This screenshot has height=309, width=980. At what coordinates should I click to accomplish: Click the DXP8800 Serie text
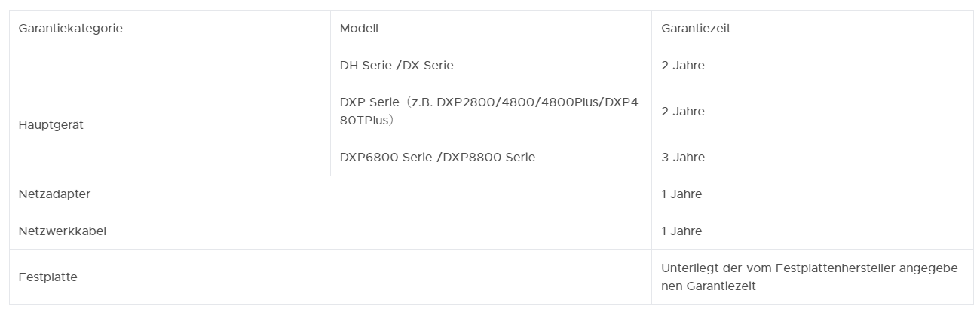(x=488, y=158)
